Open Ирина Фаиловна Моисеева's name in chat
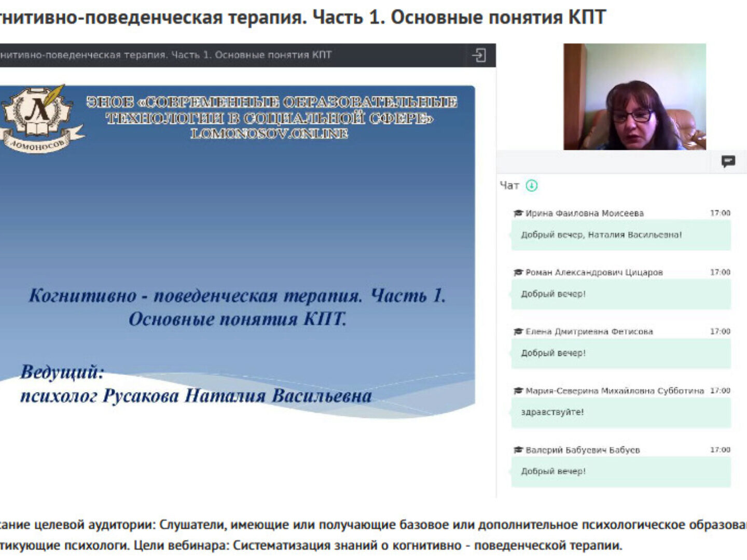 pyautogui.click(x=584, y=213)
